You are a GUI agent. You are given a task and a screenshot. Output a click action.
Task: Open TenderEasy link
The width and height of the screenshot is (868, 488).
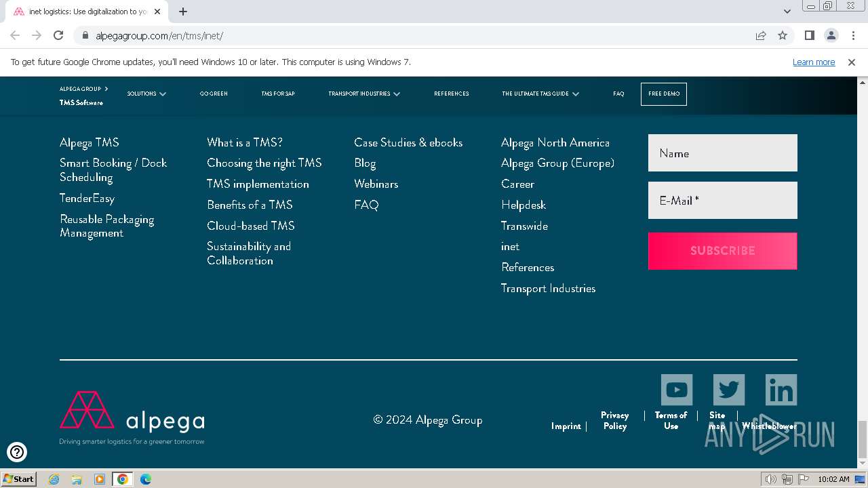click(87, 199)
